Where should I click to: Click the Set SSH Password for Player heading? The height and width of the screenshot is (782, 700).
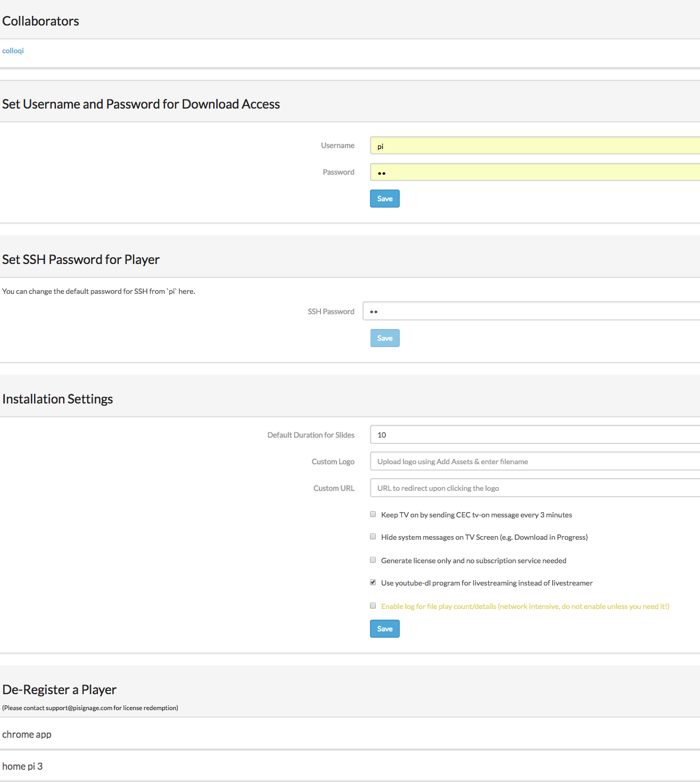pyautogui.click(x=81, y=259)
